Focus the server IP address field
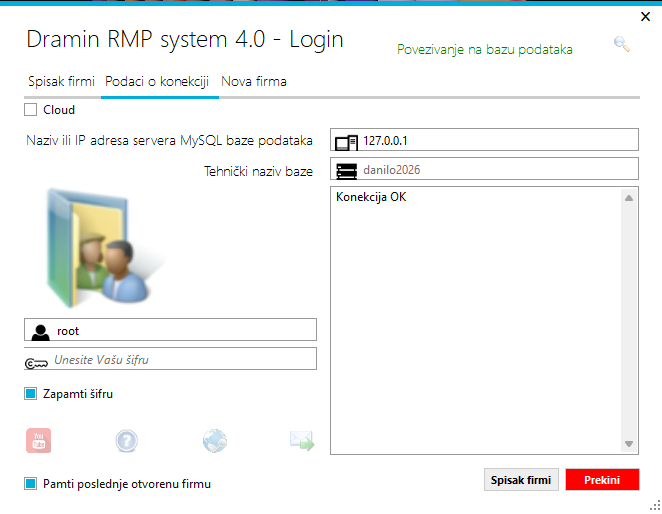The image size is (662, 514). coord(484,140)
